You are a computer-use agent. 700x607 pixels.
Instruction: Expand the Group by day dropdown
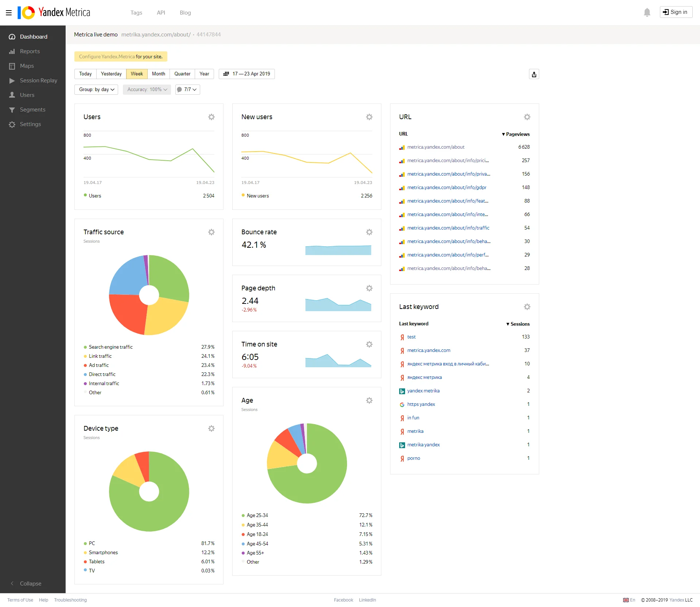(96, 90)
